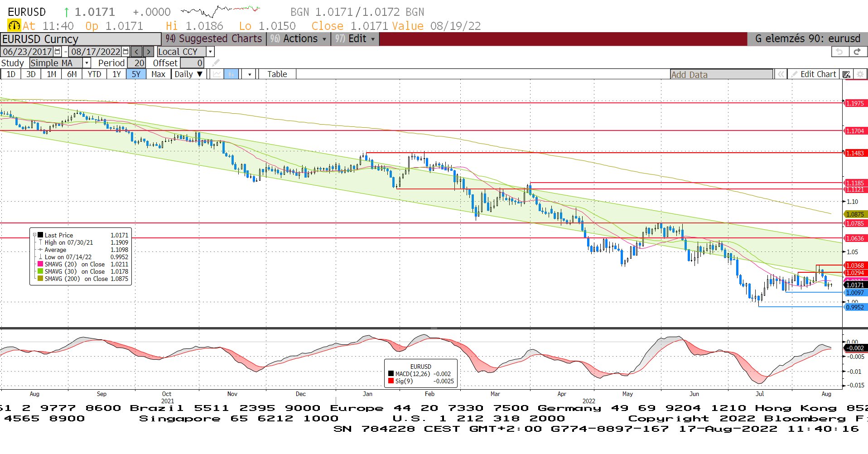This screenshot has width=868, height=454.
Task: Click the 1.1975 price level label
Action: [x=855, y=103]
